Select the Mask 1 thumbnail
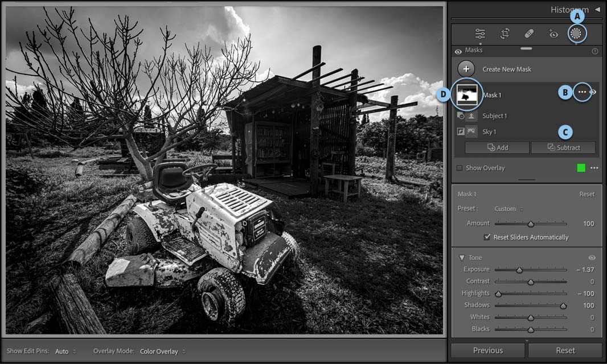 click(x=467, y=95)
